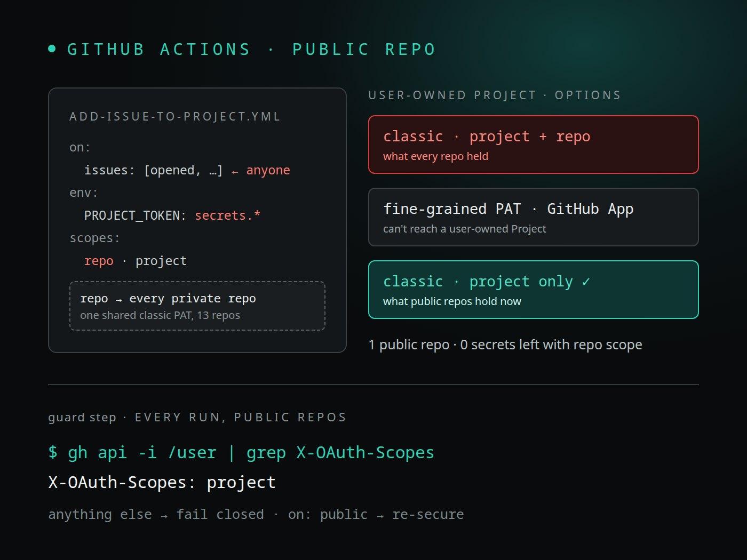This screenshot has height=560, width=747.
Task: Click the 'PROJECT_TOKEN:' variable name
Action: tap(135, 215)
